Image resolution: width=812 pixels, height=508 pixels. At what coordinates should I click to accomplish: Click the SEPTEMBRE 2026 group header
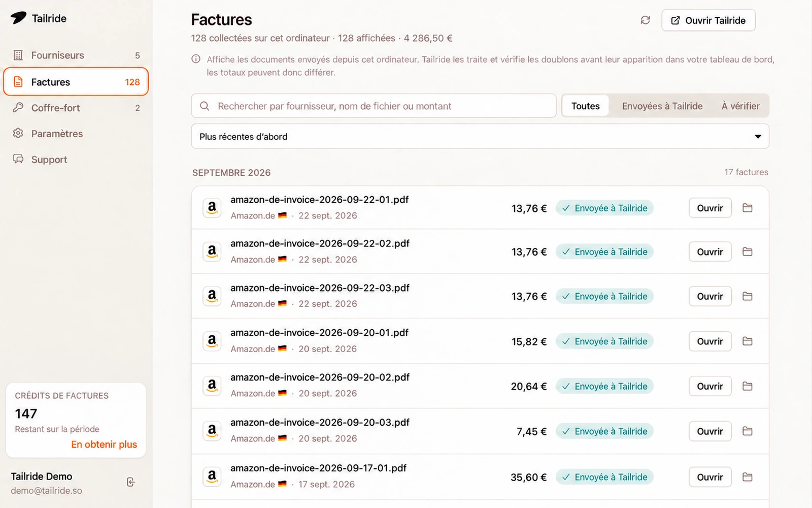click(x=231, y=172)
